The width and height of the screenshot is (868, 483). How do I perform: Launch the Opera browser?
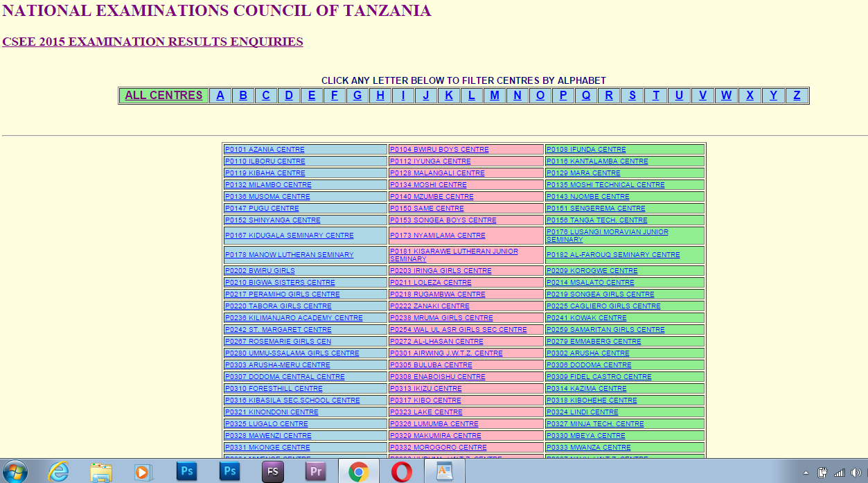(x=402, y=471)
